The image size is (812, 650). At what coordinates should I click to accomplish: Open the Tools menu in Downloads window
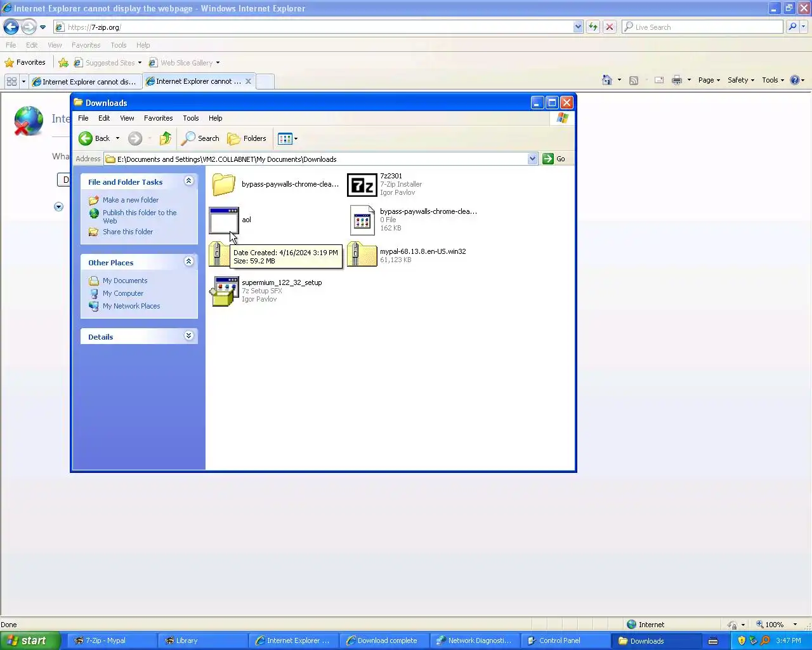(191, 118)
